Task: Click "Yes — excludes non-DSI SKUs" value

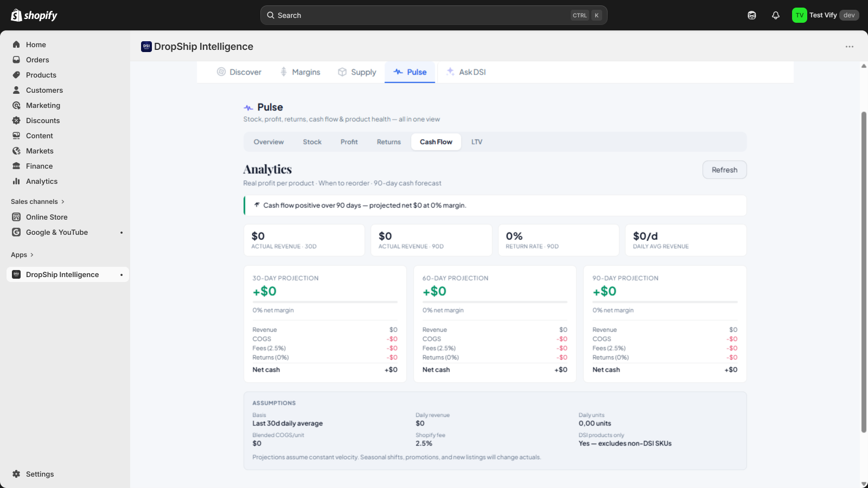Action: [x=625, y=444]
